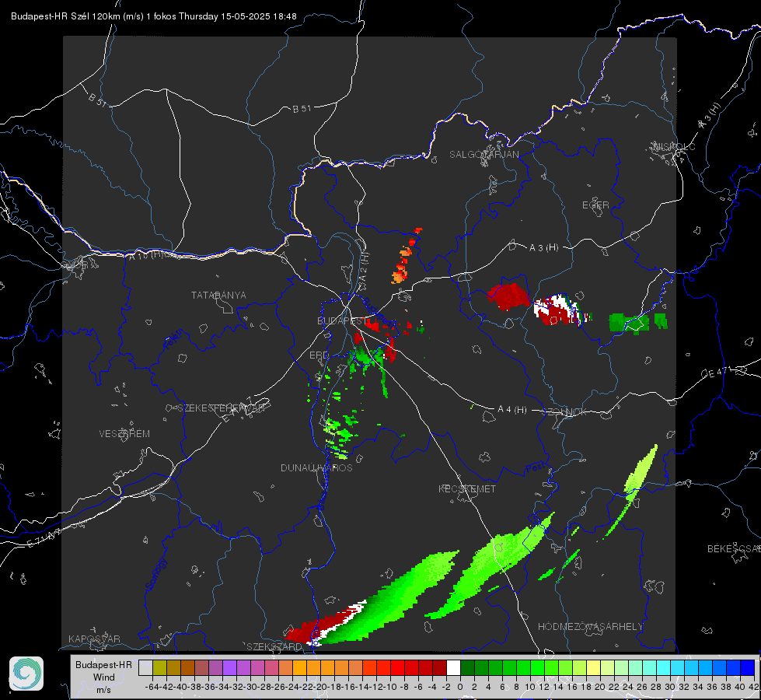
Task: Click the 'Somogy' county label
Action: [155, 574]
